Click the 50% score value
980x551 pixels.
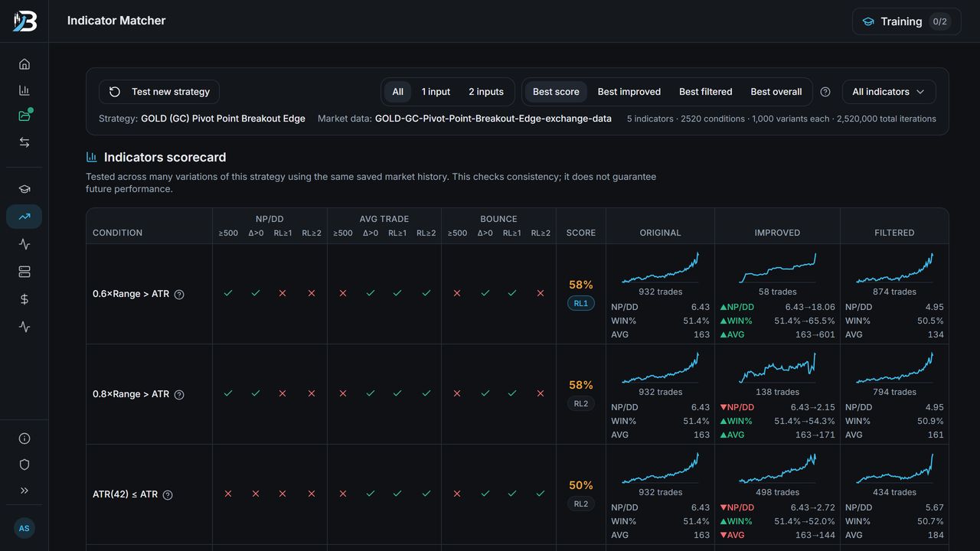(x=581, y=485)
